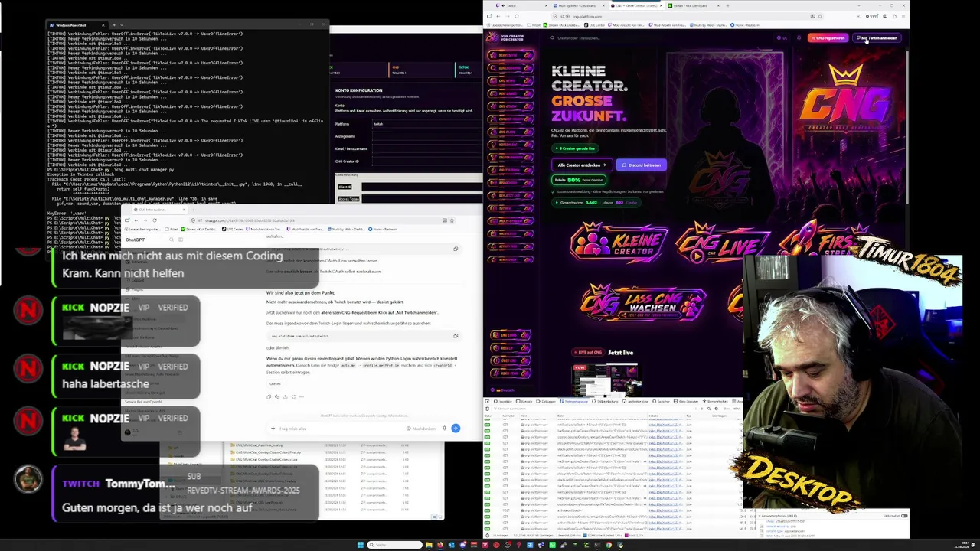Open DURCHSUCHEN in the CNG sidebar
980x551 pixels.
pyautogui.click(x=510, y=68)
